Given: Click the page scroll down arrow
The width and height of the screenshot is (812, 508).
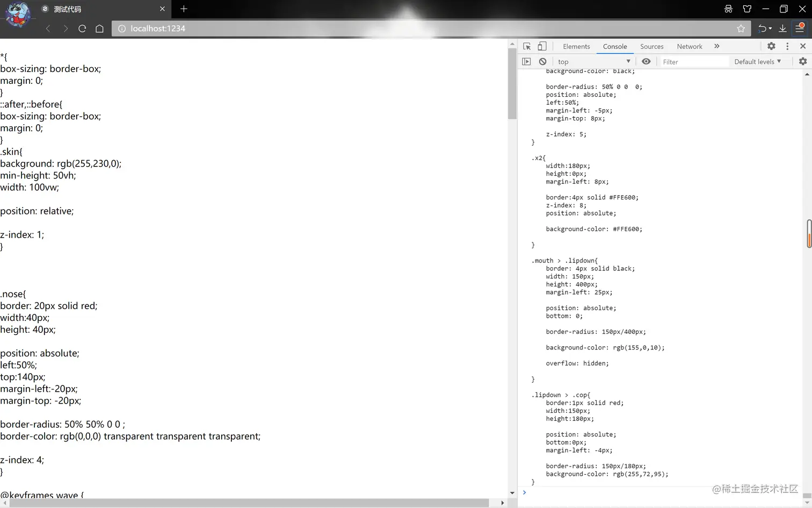Looking at the screenshot, I should coord(512,493).
